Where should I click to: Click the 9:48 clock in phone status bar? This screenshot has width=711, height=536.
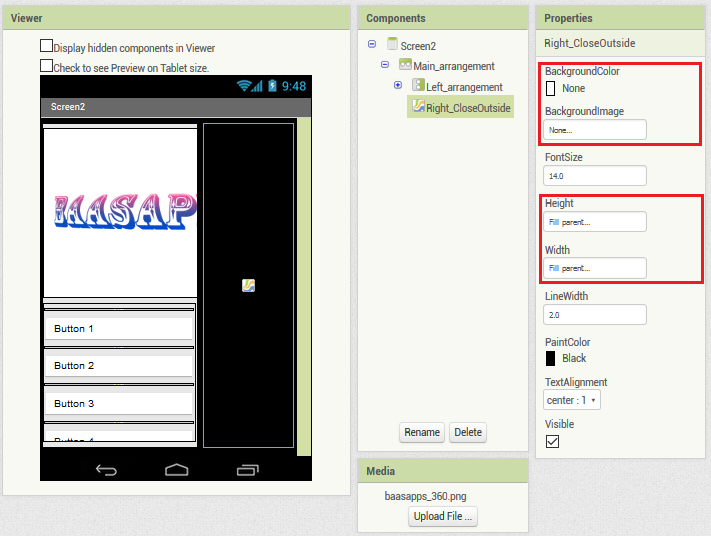point(294,86)
